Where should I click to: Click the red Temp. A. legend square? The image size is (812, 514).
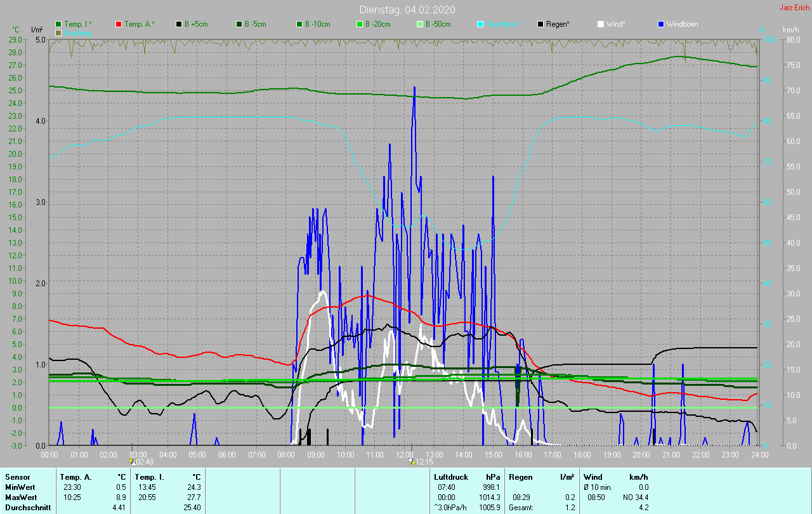coord(119,24)
